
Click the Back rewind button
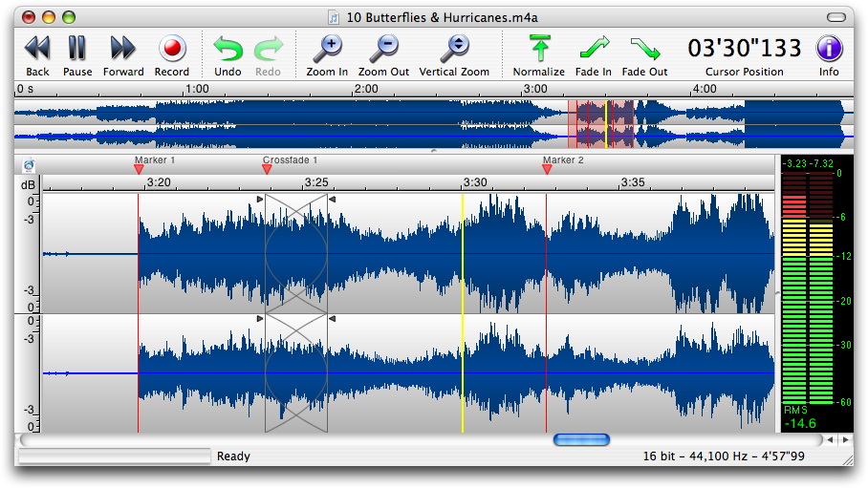pyautogui.click(x=37, y=48)
